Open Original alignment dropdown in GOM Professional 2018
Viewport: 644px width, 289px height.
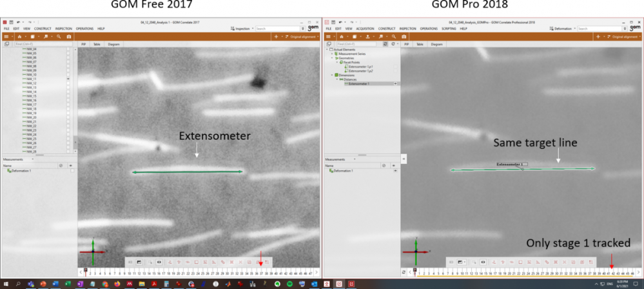click(624, 37)
